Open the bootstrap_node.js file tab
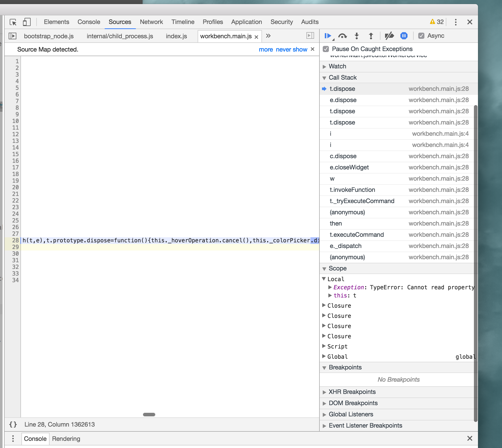 click(49, 36)
